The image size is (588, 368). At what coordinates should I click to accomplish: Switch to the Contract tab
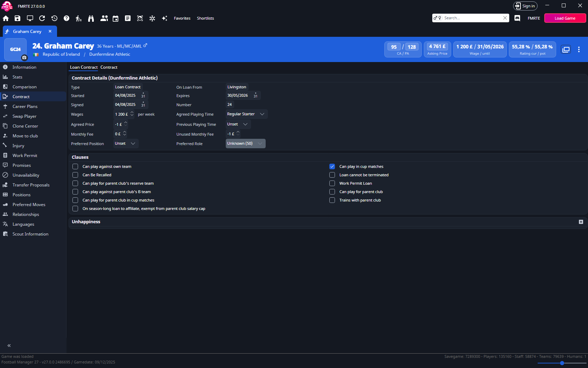click(x=109, y=67)
